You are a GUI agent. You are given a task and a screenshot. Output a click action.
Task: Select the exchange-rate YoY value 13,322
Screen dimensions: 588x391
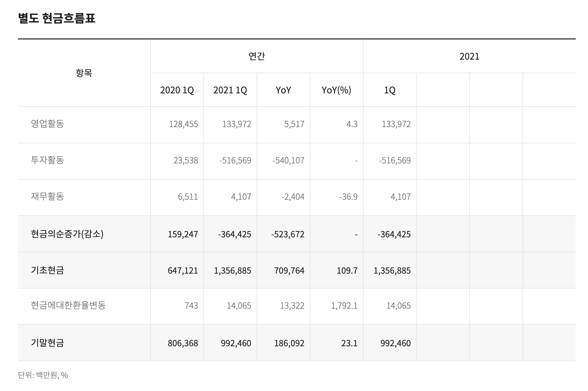pyautogui.click(x=292, y=306)
